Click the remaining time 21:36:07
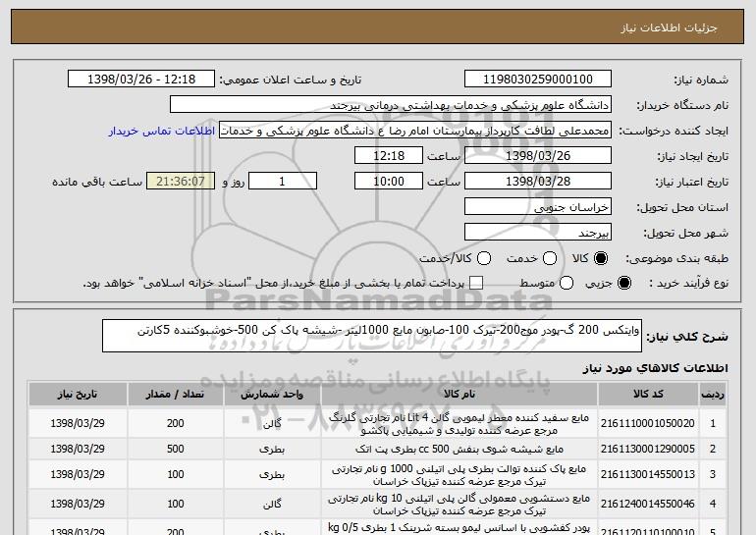This screenshot has width=756, height=535. [181, 182]
